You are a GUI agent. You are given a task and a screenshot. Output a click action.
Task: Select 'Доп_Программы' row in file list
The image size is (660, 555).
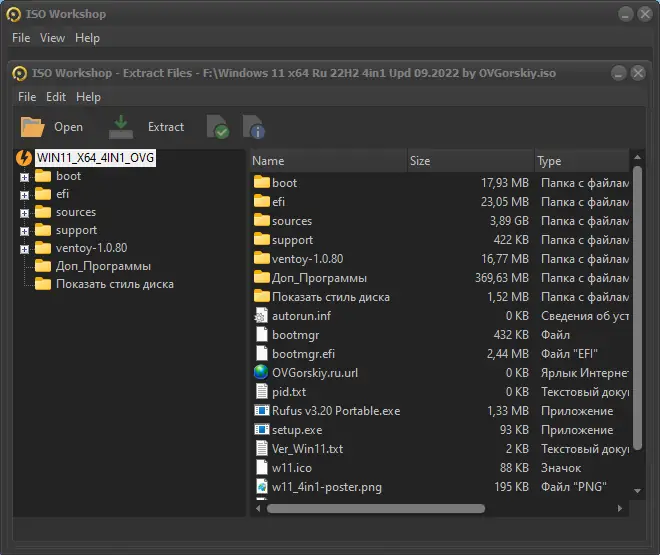[440, 278]
